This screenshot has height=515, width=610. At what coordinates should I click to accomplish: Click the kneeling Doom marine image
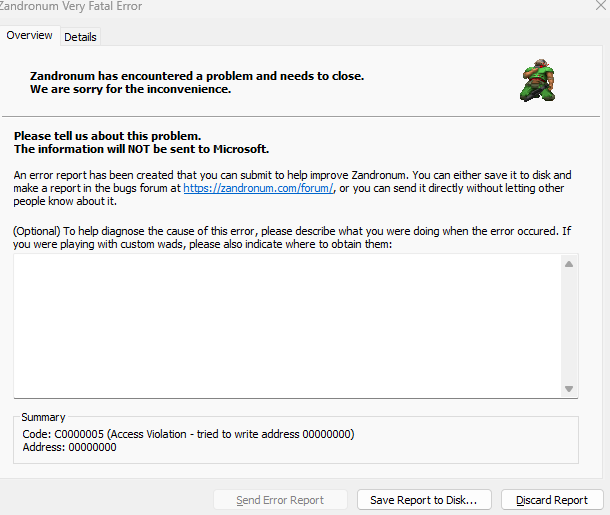(x=536, y=79)
